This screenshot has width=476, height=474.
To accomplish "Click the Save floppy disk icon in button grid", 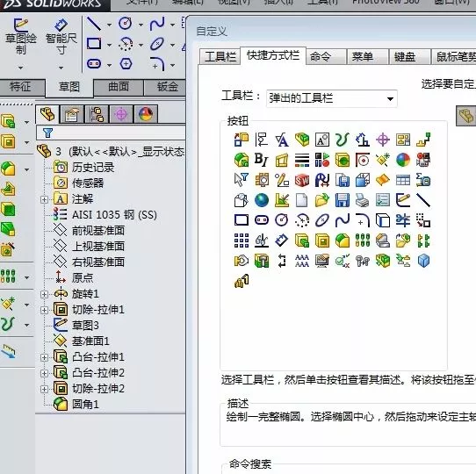I will tap(343, 200).
